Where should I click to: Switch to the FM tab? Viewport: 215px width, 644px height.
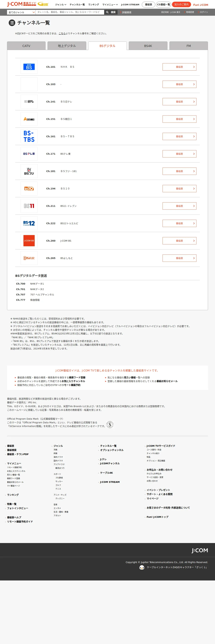tap(189, 46)
